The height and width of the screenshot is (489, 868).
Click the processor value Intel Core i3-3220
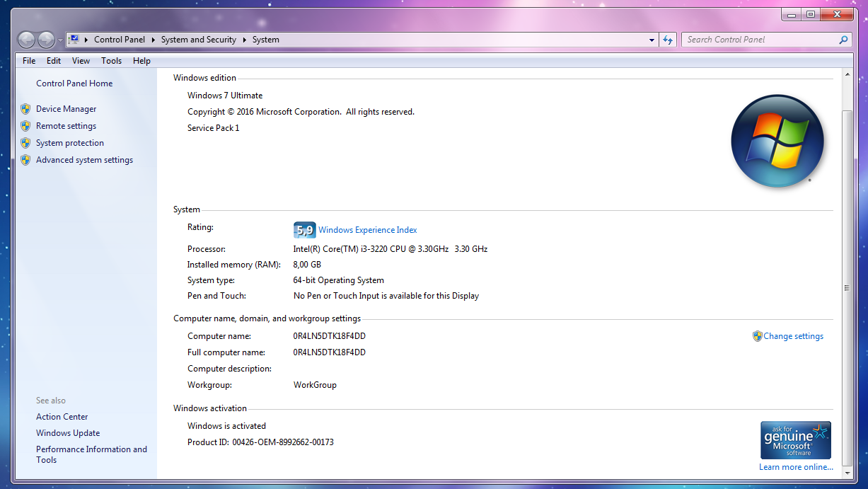pyautogui.click(x=390, y=249)
